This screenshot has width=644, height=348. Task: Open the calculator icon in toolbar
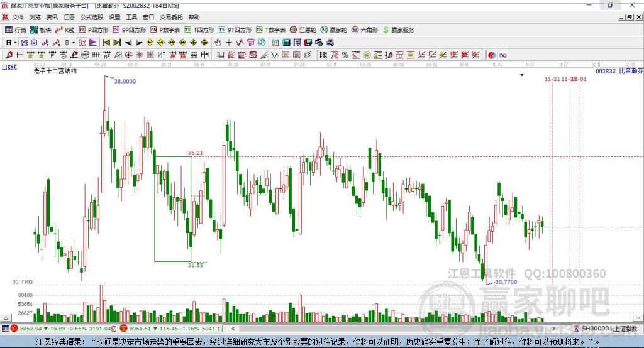coord(286,43)
